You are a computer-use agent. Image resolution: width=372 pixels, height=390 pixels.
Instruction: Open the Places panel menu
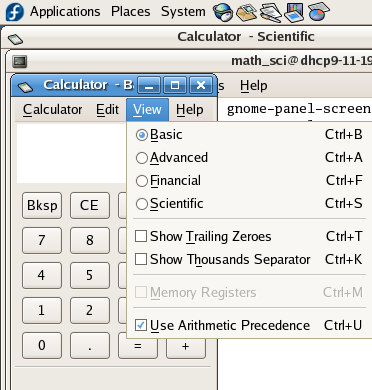(x=131, y=12)
